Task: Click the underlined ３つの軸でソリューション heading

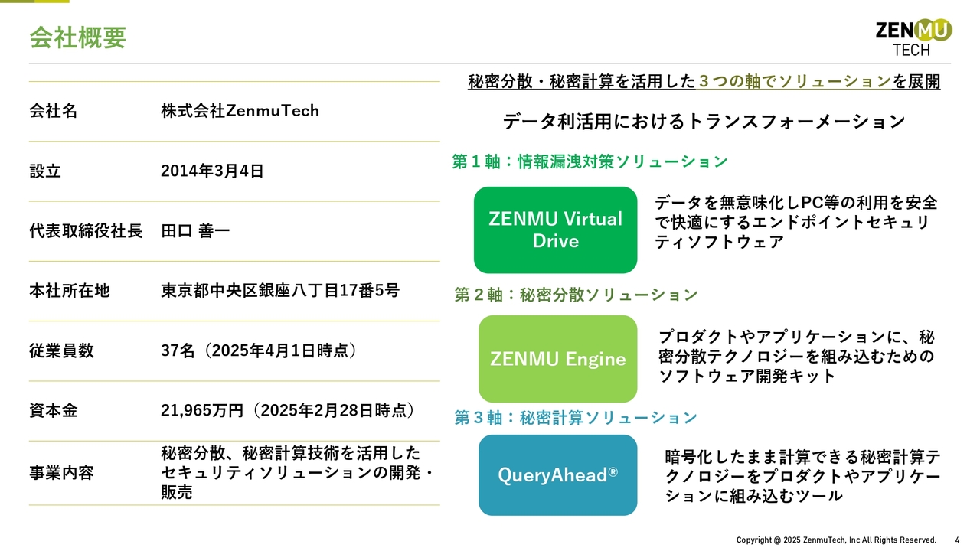Action: (795, 82)
